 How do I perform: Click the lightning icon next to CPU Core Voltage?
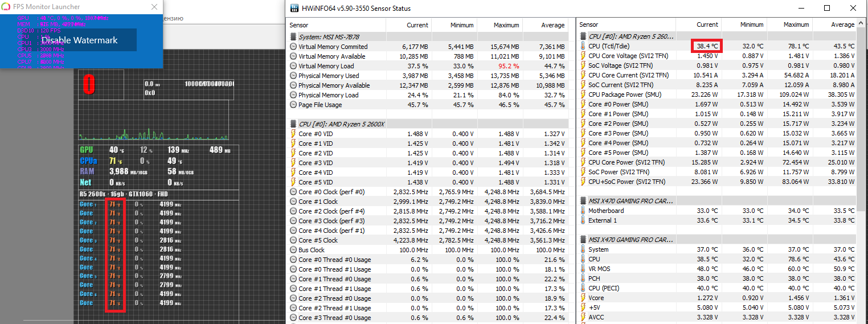coord(583,56)
